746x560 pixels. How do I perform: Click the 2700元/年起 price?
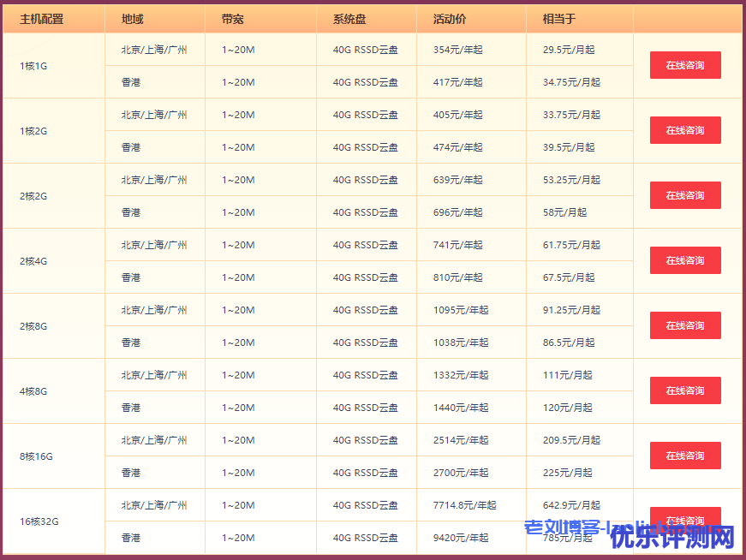coord(461,473)
